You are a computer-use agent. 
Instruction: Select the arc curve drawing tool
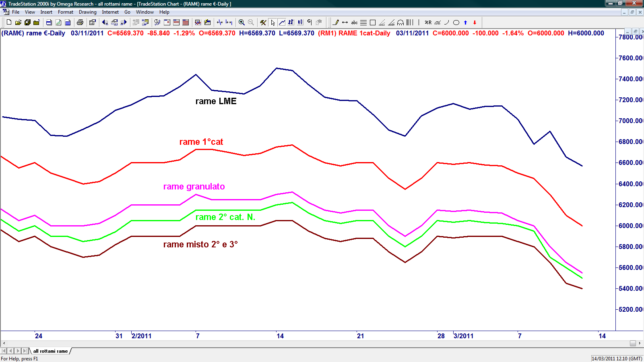click(447, 23)
